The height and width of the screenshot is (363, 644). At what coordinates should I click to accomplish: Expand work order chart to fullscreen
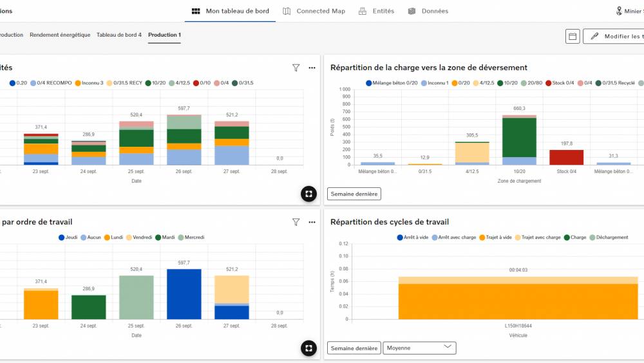pyautogui.click(x=308, y=348)
